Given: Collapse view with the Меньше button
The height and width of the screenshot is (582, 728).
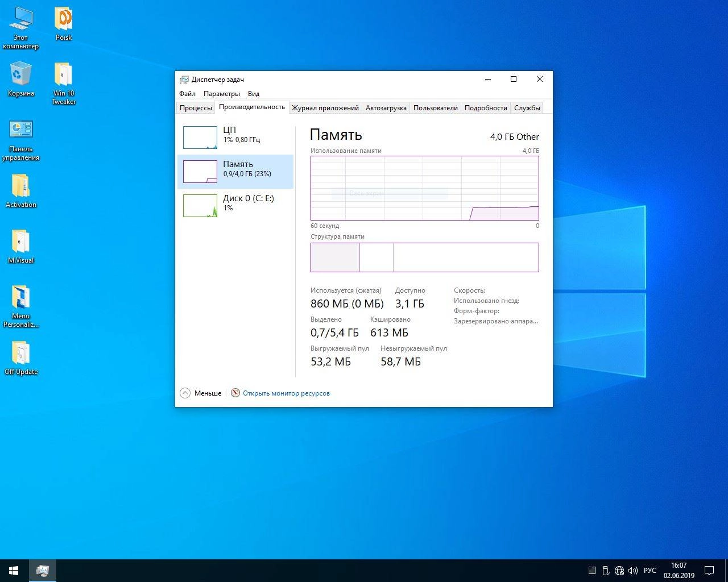Looking at the screenshot, I should pyautogui.click(x=201, y=393).
